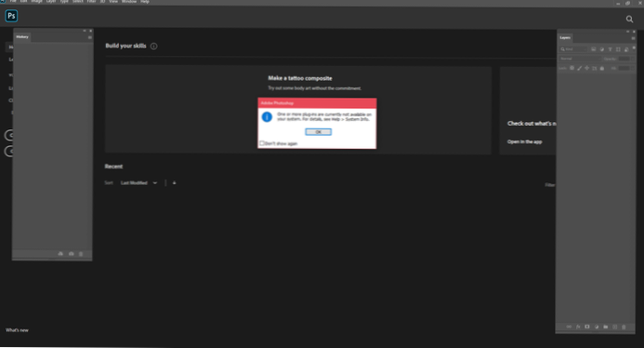Click OK in the Adobe Photoshop dialog
This screenshot has width=644, height=348.
319,131
